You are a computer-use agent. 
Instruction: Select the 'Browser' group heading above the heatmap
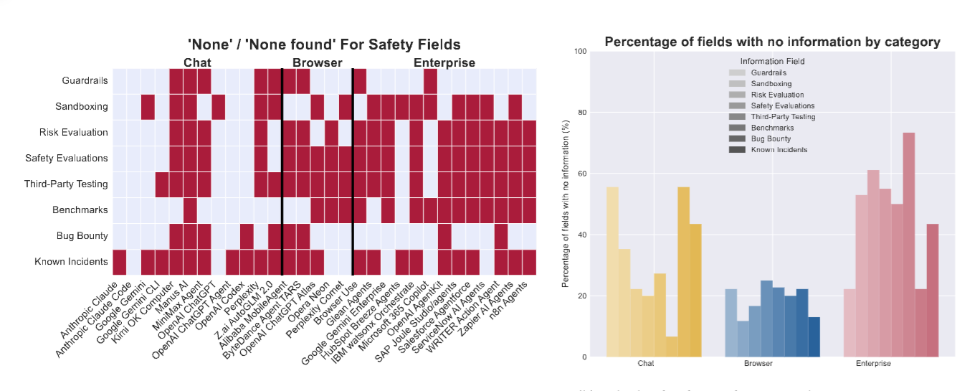pyautogui.click(x=318, y=62)
